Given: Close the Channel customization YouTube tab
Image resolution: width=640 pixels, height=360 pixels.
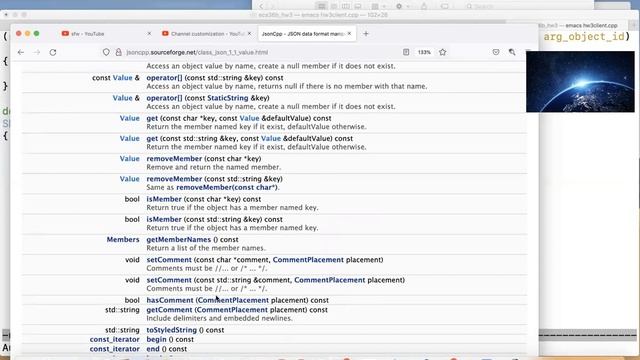Looking at the screenshot, I should coord(249,33).
